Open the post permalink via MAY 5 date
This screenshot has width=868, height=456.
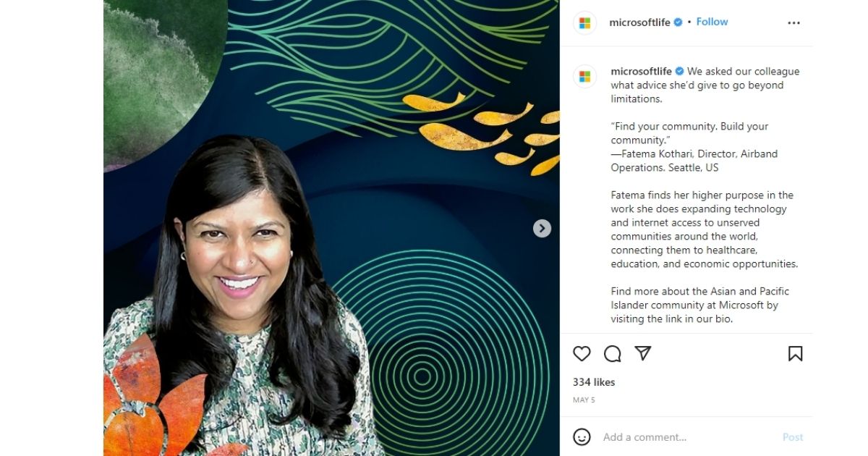[584, 400]
